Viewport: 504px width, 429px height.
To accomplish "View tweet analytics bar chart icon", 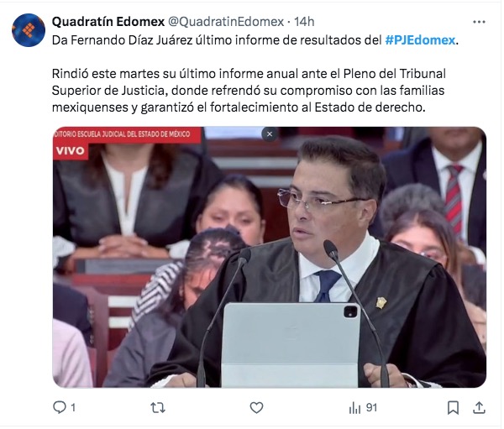I will [x=354, y=408].
